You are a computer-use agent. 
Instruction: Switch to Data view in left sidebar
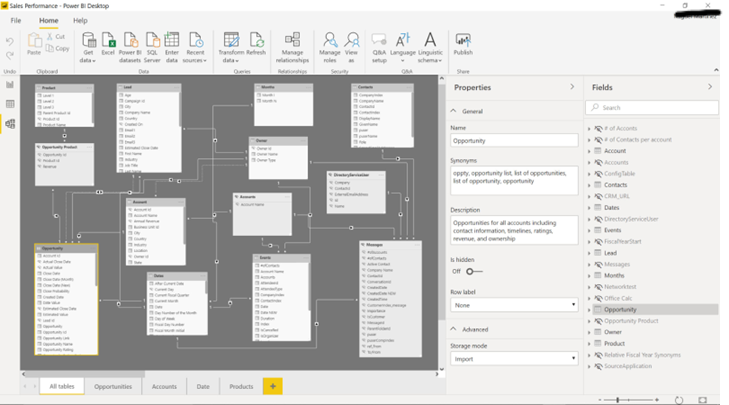point(10,104)
